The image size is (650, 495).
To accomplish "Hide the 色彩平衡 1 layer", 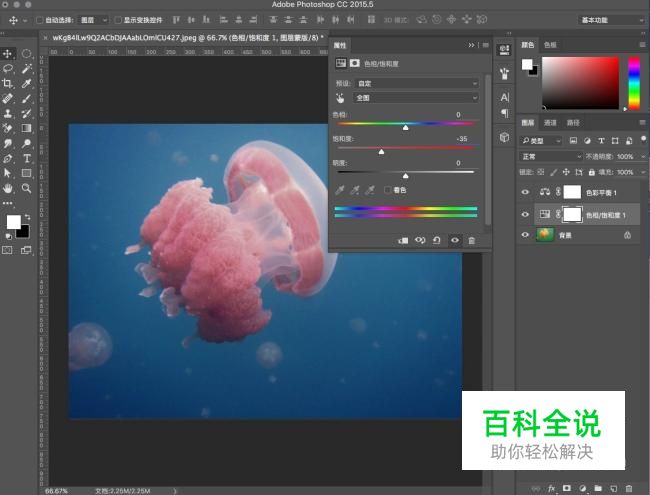I will tap(526, 192).
